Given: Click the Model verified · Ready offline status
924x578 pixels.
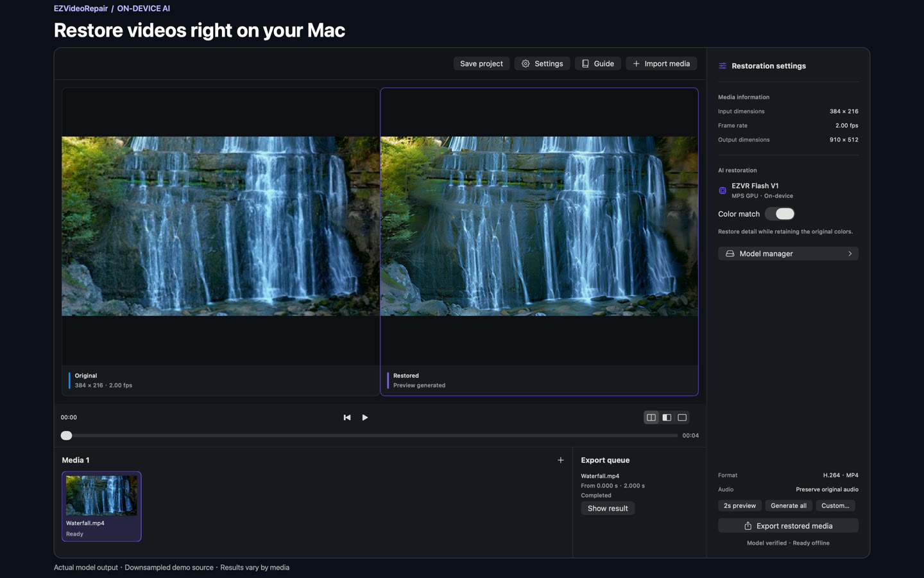Looking at the screenshot, I should [788, 543].
